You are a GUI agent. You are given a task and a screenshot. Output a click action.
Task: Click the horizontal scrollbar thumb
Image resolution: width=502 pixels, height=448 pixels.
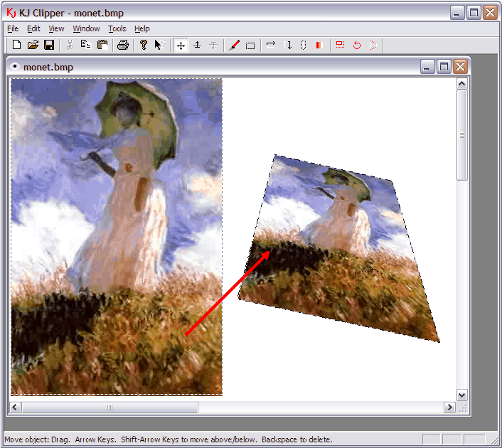(110, 407)
